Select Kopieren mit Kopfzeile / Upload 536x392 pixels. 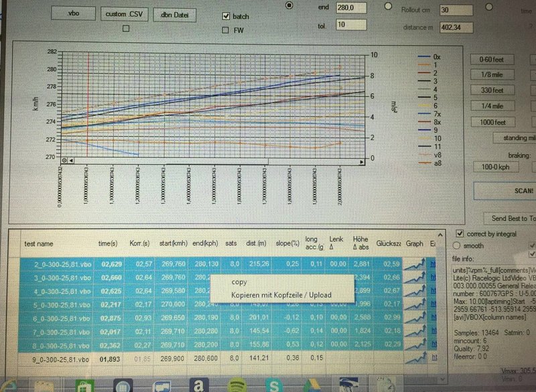pos(281,295)
